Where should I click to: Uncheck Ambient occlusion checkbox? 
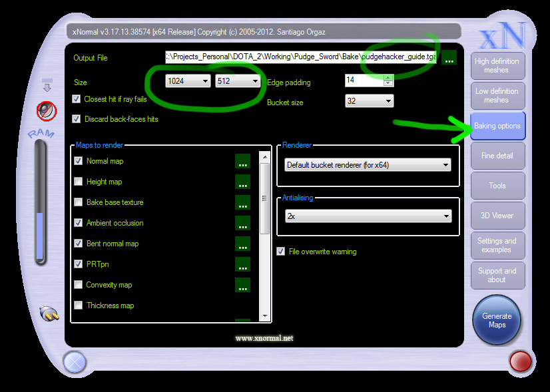[78, 223]
